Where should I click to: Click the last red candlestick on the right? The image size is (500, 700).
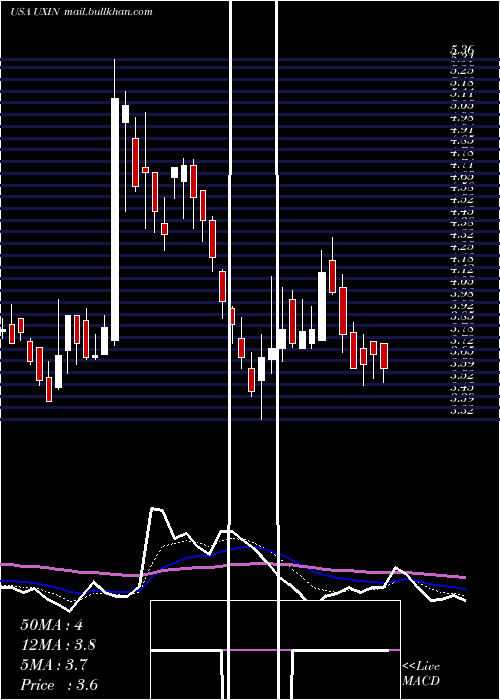tap(384, 356)
